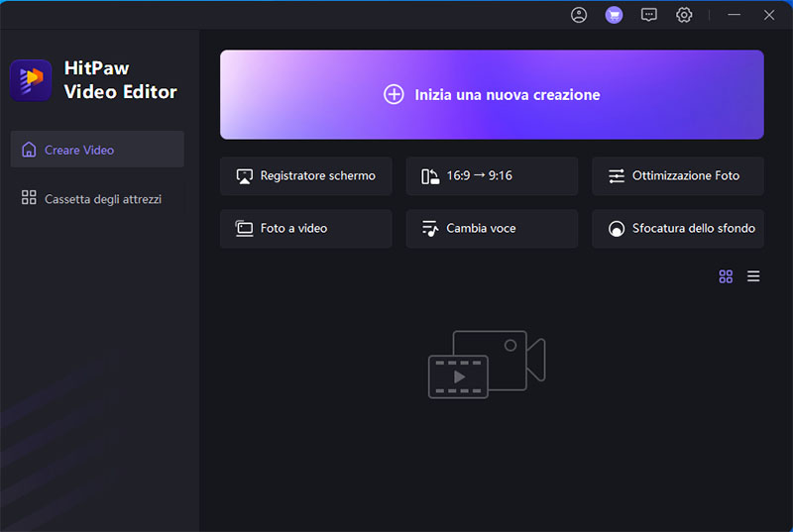Click the plus circle icon in banner
793x532 pixels.
tap(394, 95)
